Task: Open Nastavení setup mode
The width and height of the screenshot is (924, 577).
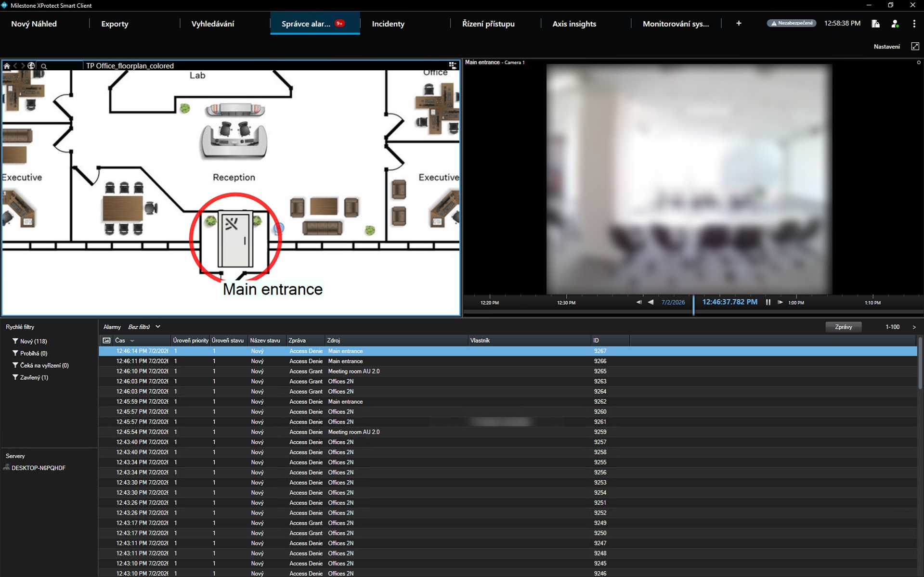Action: [x=886, y=47]
